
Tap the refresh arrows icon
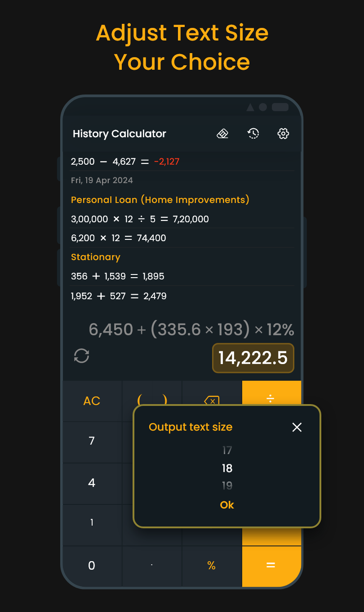pos(82,356)
